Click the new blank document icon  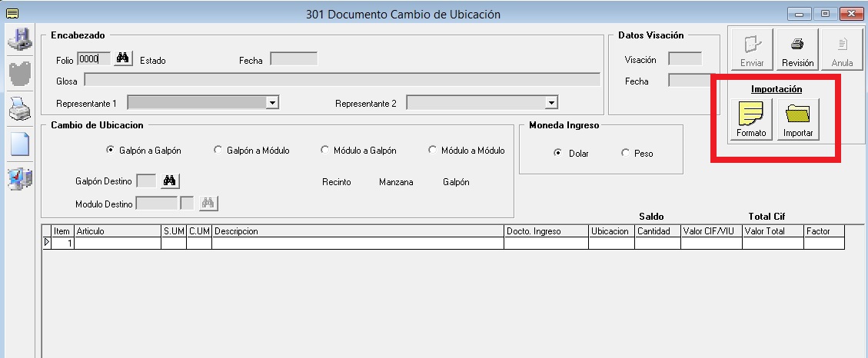20,144
